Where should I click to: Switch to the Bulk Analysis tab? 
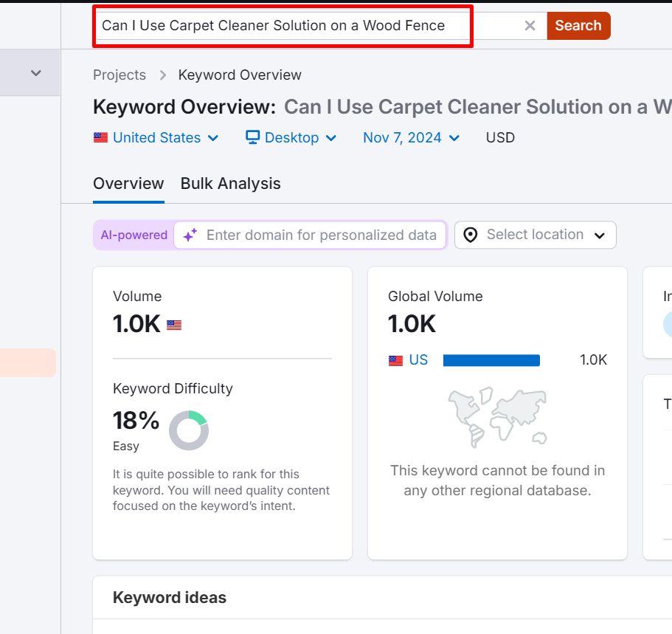pyautogui.click(x=230, y=184)
